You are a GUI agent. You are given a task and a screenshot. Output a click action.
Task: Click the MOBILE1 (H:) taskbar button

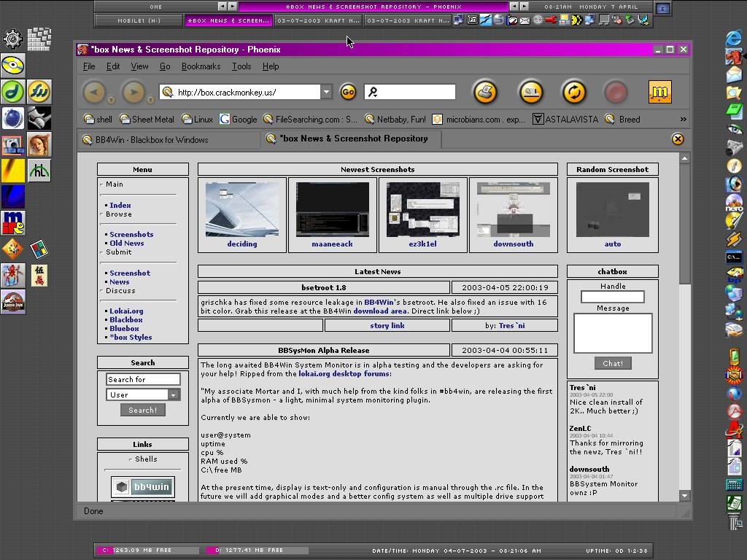pyautogui.click(x=139, y=20)
